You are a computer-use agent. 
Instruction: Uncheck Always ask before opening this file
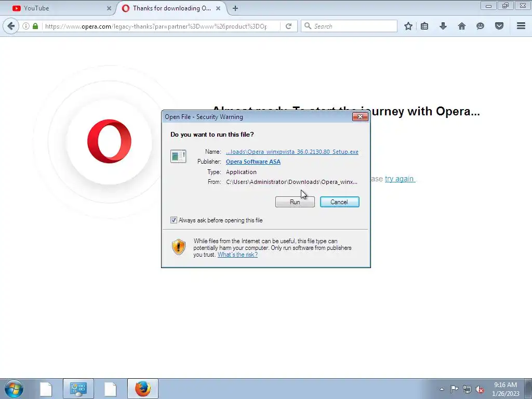click(x=174, y=220)
